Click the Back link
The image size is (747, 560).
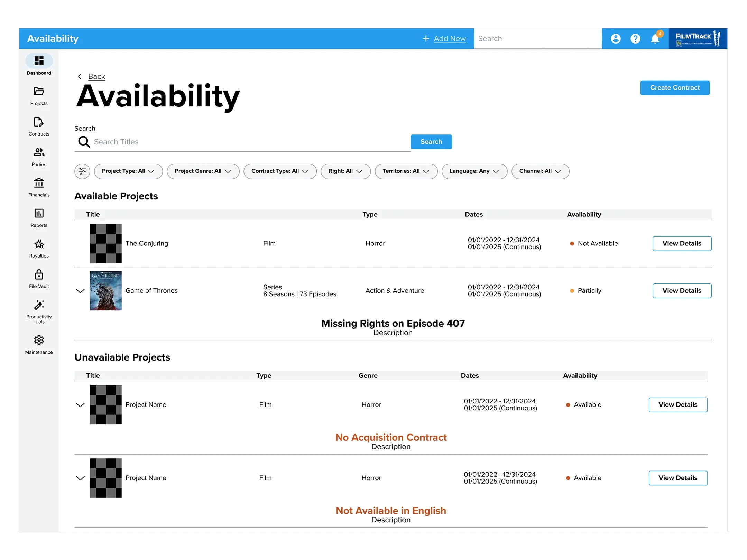tap(96, 76)
